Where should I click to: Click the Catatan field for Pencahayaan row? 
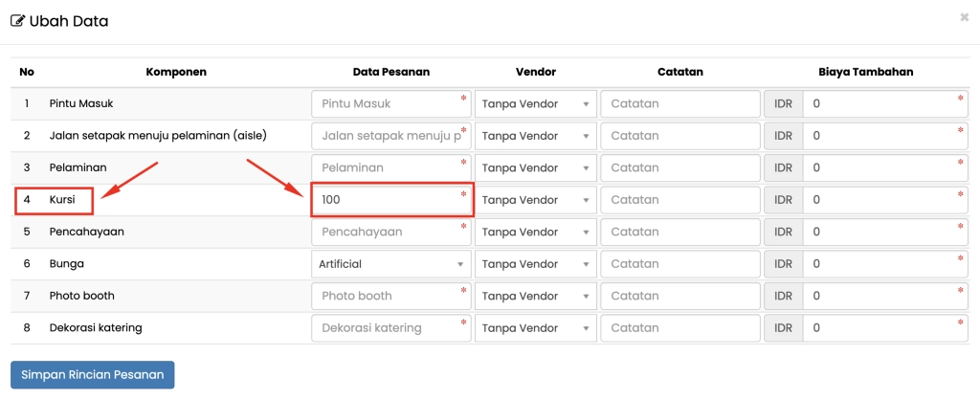coord(679,232)
